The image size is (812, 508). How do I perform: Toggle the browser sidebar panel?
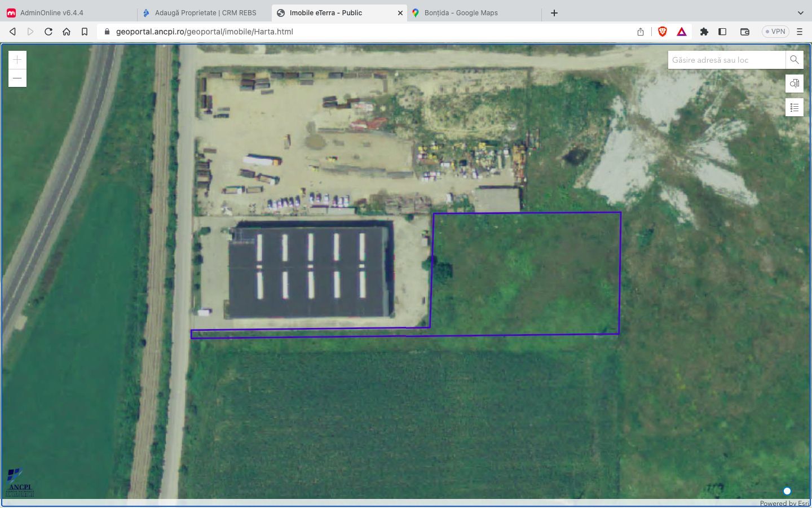(x=722, y=32)
